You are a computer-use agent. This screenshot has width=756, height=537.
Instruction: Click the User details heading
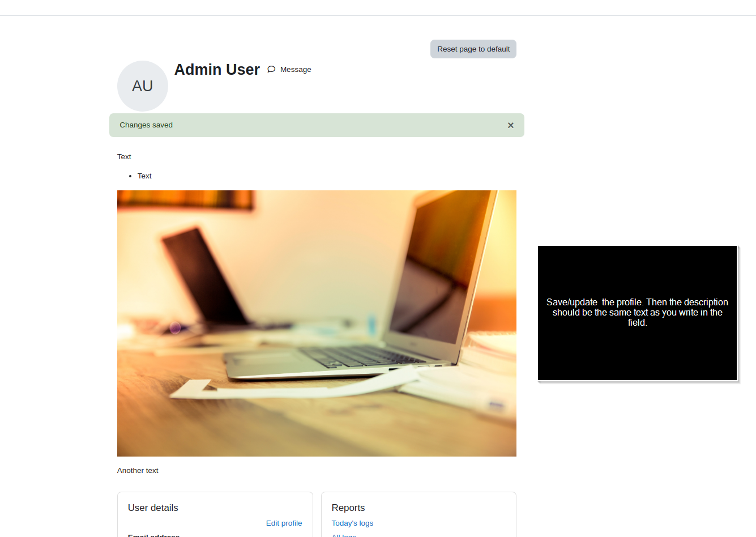tap(153, 508)
